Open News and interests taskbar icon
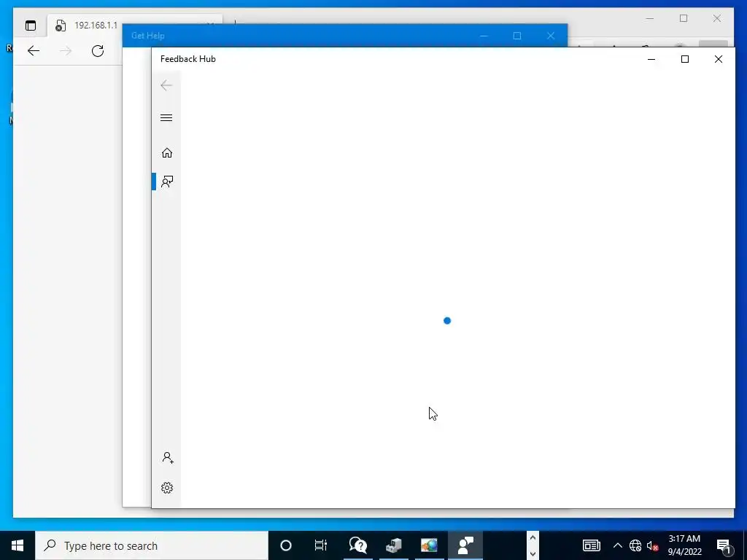Viewport: 747px width, 560px height. coord(591,545)
